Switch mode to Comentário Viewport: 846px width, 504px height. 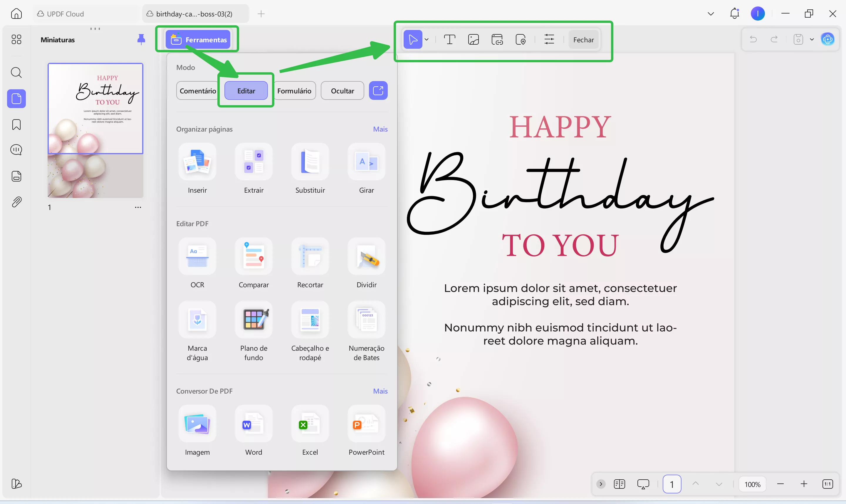(x=197, y=91)
